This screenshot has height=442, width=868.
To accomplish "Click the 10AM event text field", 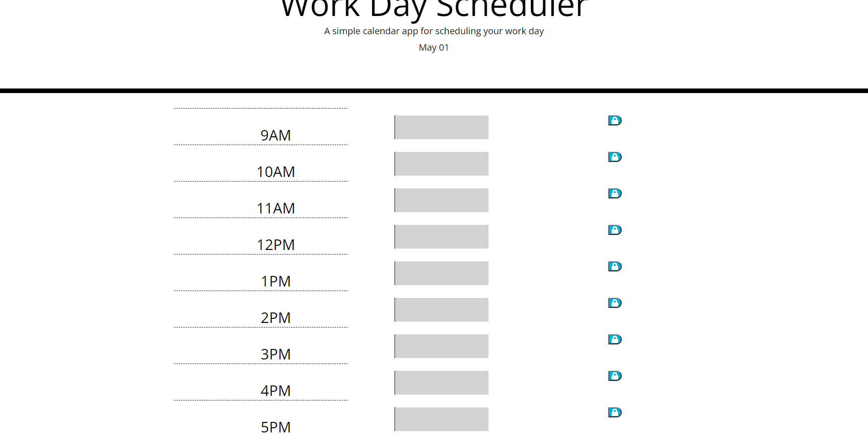I will [x=441, y=163].
